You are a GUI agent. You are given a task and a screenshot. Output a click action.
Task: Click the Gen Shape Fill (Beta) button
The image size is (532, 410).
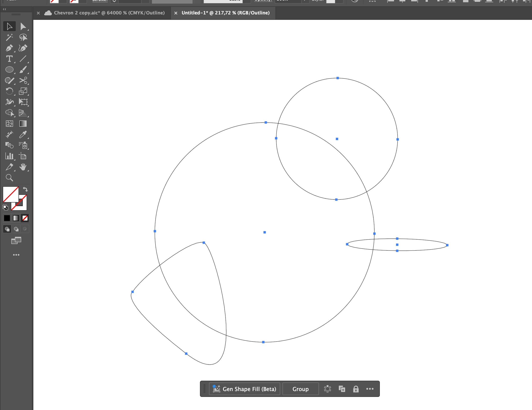tap(245, 389)
